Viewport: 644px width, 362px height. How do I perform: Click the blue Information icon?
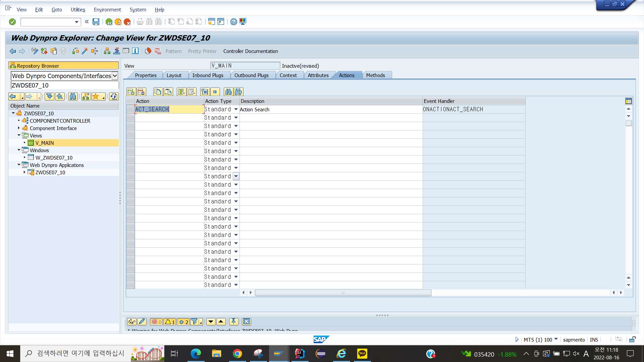click(135, 51)
